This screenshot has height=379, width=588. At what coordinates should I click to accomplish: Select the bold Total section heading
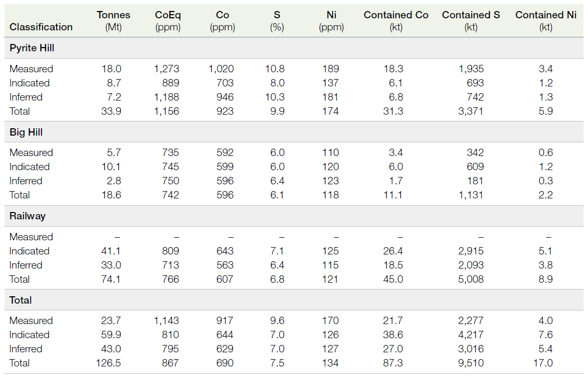point(20,300)
